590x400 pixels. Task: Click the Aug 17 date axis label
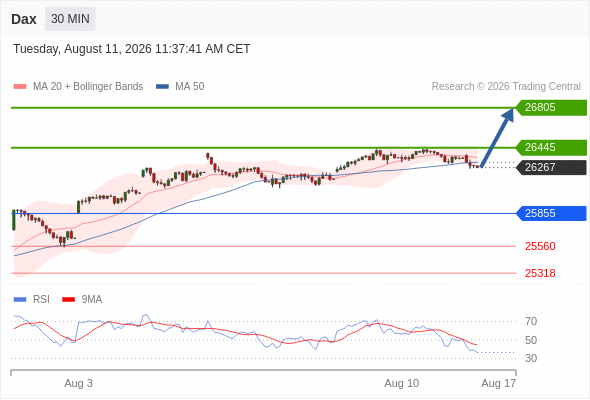click(499, 383)
